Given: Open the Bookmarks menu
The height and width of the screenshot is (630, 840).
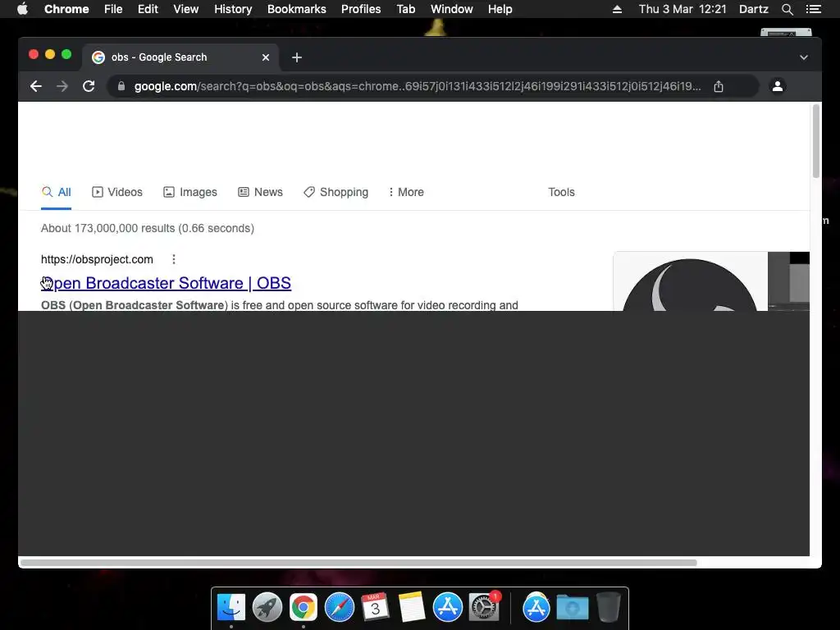Looking at the screenshot, I should [297, 9].
